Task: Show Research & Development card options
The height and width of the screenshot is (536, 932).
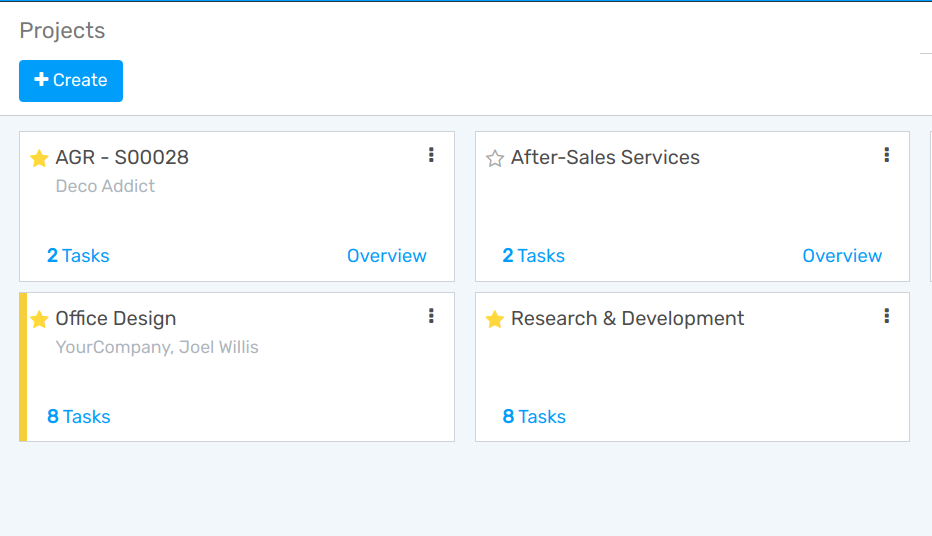Action: [886, 316]
